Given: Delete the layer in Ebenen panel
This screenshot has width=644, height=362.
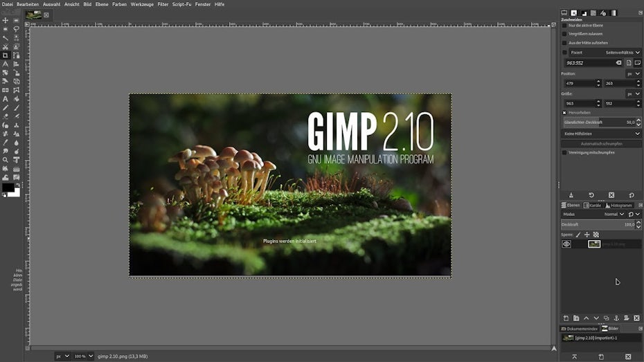Looking at the screenshot, I should pos(636,318).
